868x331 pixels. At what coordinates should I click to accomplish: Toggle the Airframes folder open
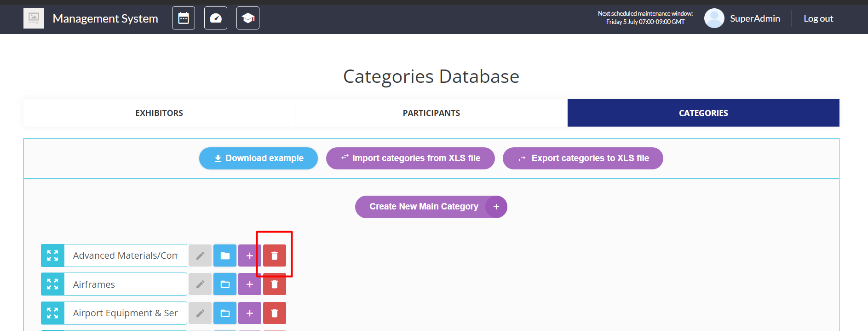coord(225,285)
